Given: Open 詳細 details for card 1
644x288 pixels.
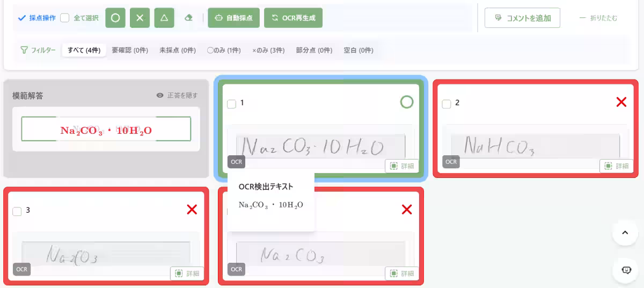Looking at the screenshot, I should pos(402,166).
